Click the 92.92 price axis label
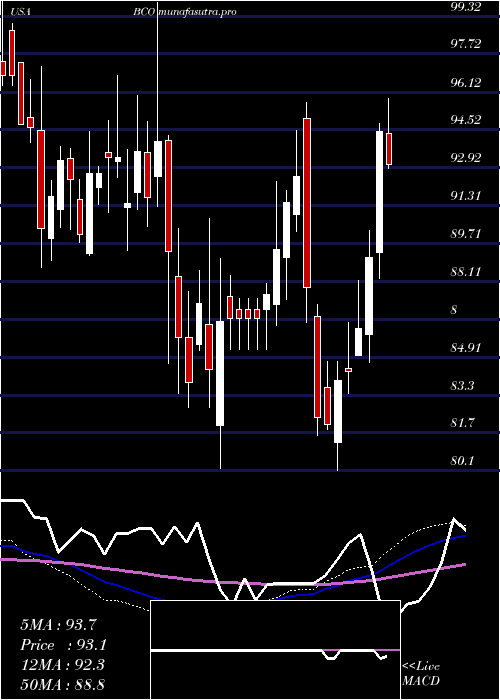The image size is (500, 700). 466,158
